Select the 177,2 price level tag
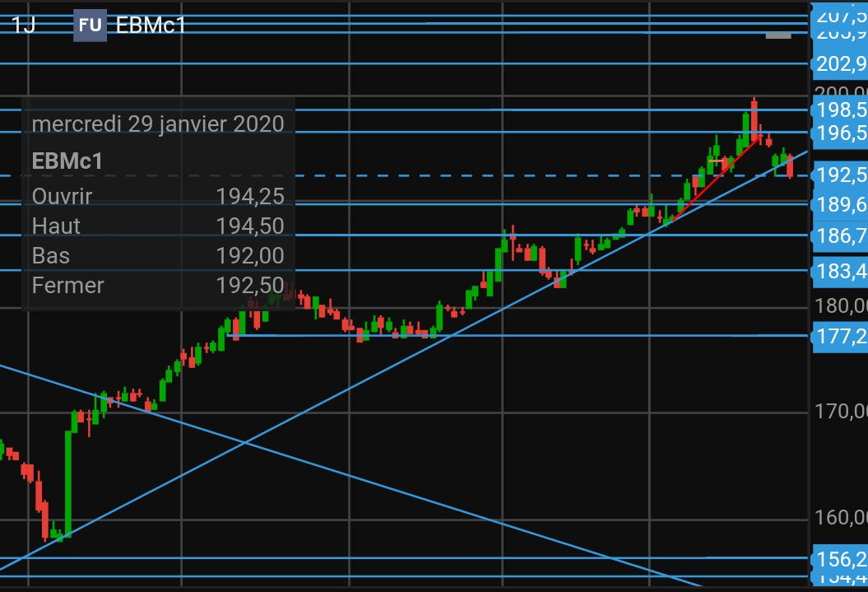Screen dimensions: 868x592 [839, 336]
